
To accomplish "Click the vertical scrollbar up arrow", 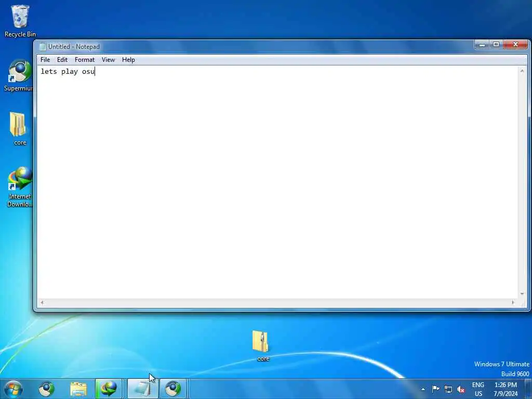I will click(x=522, y=71).
